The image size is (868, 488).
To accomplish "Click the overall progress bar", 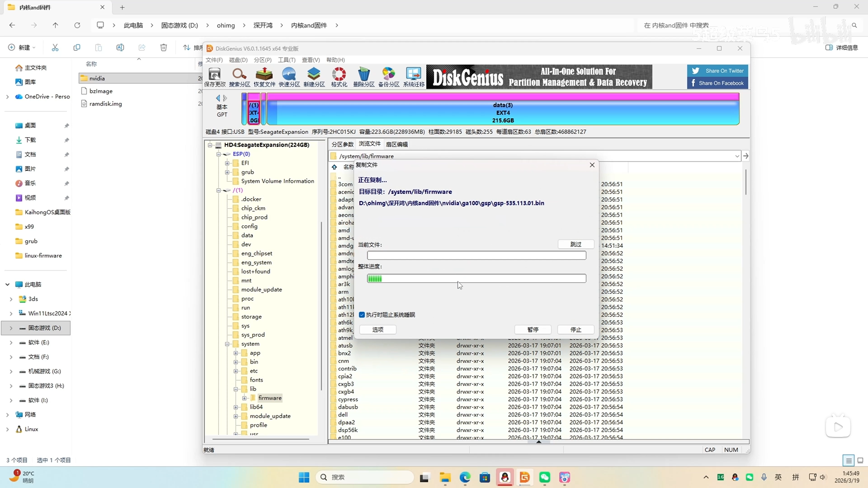I will point(476,279).
